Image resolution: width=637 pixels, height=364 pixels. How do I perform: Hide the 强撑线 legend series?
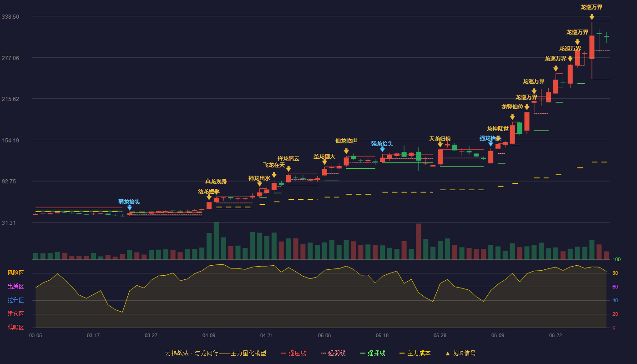click(373, 353)
